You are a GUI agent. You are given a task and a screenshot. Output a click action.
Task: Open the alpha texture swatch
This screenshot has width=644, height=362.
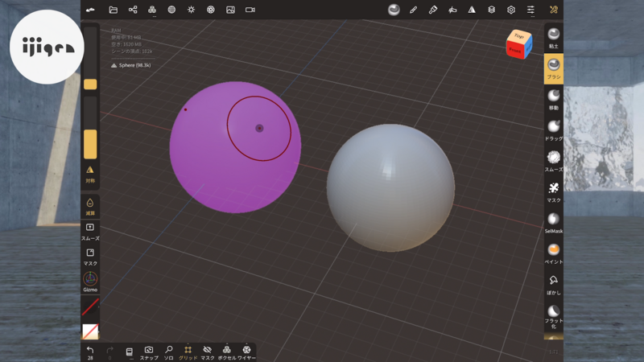[x=90, y=331]
